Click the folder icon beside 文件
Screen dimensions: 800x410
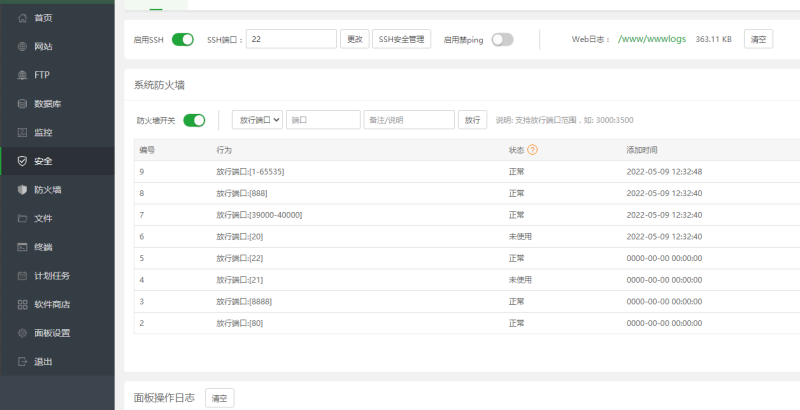(22, 218)
